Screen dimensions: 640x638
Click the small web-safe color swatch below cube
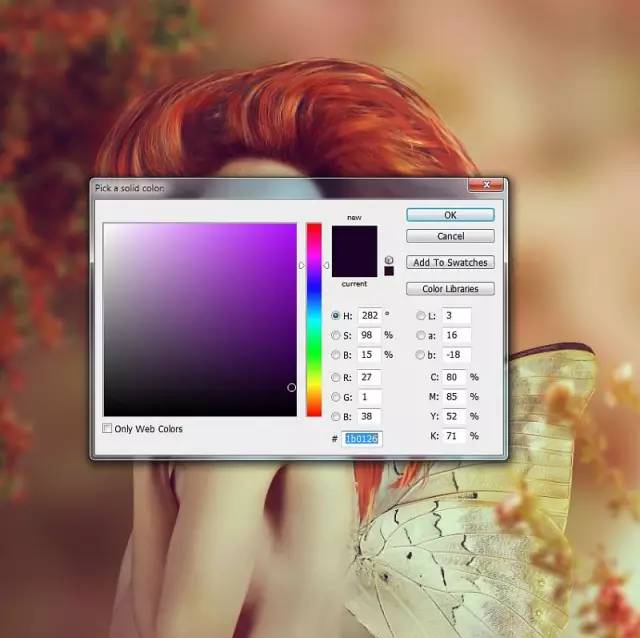pyautogui.click(x=389, y=271)
